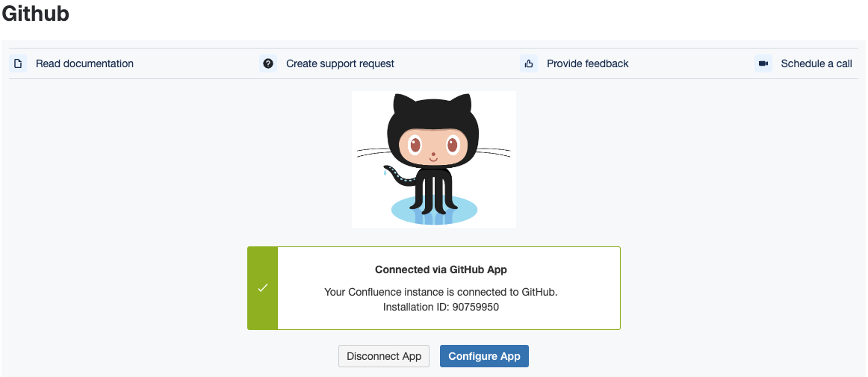Click the Github page heading

[35, 13]
